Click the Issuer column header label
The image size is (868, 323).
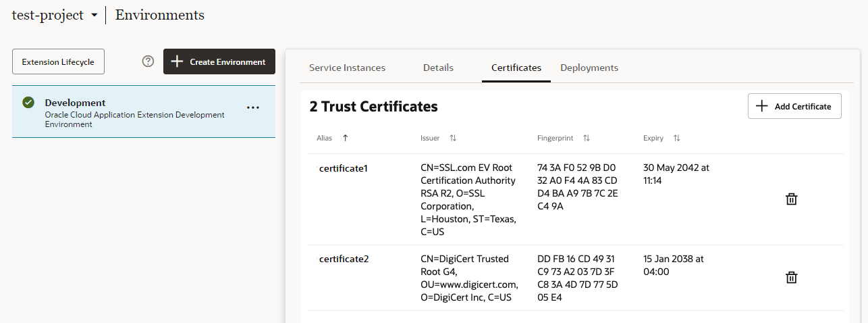[430, 138]
